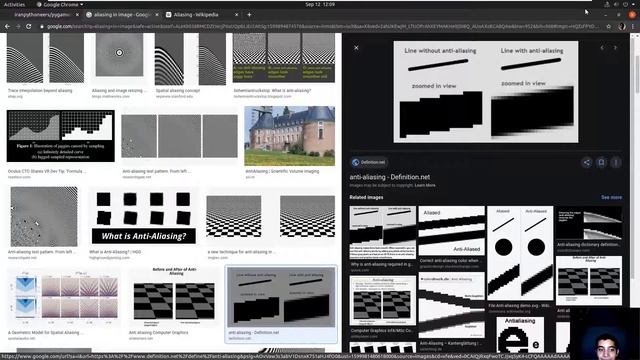Open Aliasing and image resizing result thumbnail
This screenshot has height=360, width=640.
coord(119,55)
